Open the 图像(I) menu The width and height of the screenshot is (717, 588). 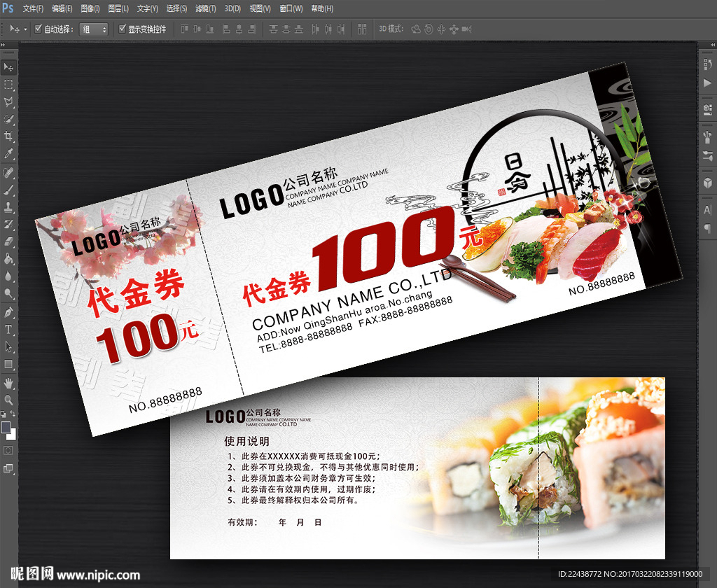(x=90, y=8)
